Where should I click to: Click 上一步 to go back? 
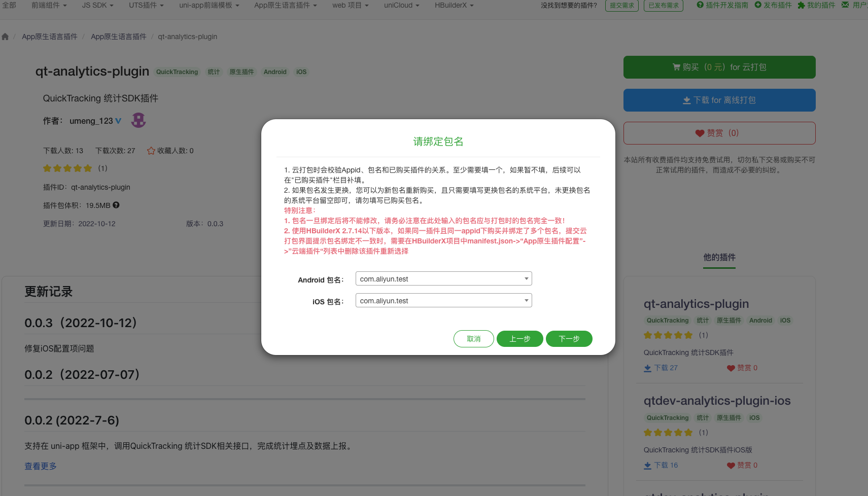click(x=520, y=339)
